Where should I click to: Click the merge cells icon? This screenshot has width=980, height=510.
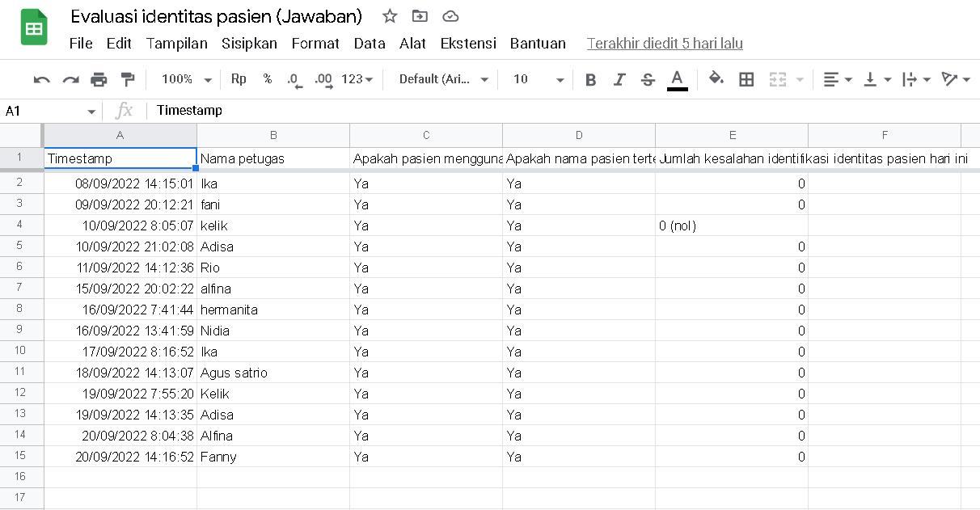click(778, 79)
